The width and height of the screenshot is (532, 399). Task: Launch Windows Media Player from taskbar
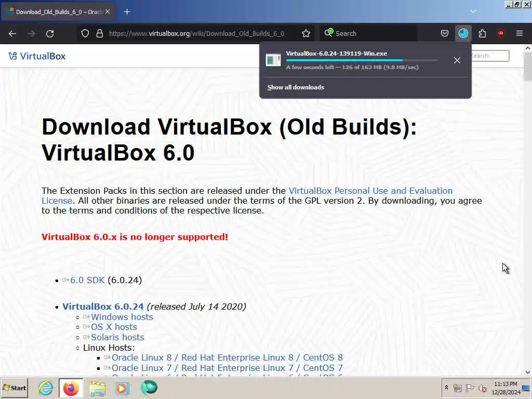click(x=123, y=388)
